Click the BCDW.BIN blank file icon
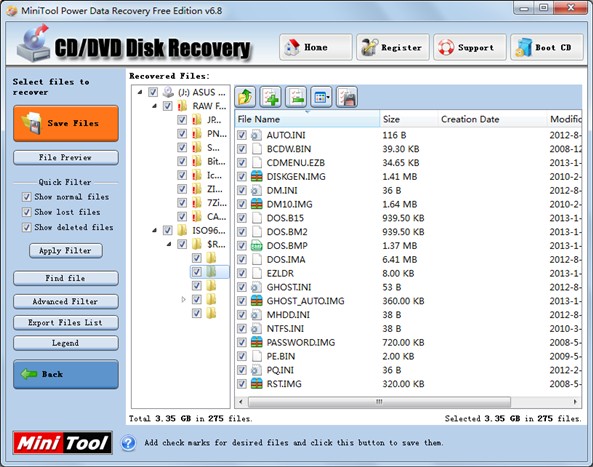 click(257, 149)
